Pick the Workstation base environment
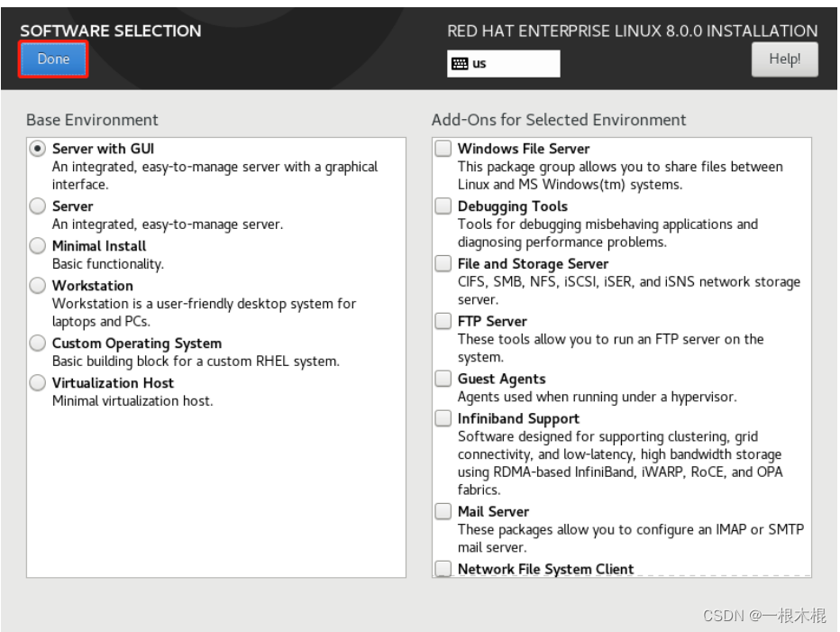This screenshot has height=632, width=840. (38, 285)
